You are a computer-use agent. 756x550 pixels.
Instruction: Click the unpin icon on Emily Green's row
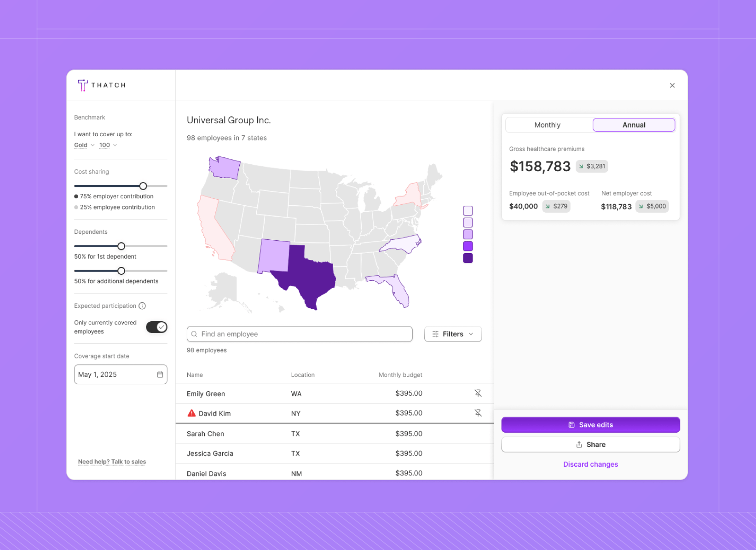coord(478,393)
